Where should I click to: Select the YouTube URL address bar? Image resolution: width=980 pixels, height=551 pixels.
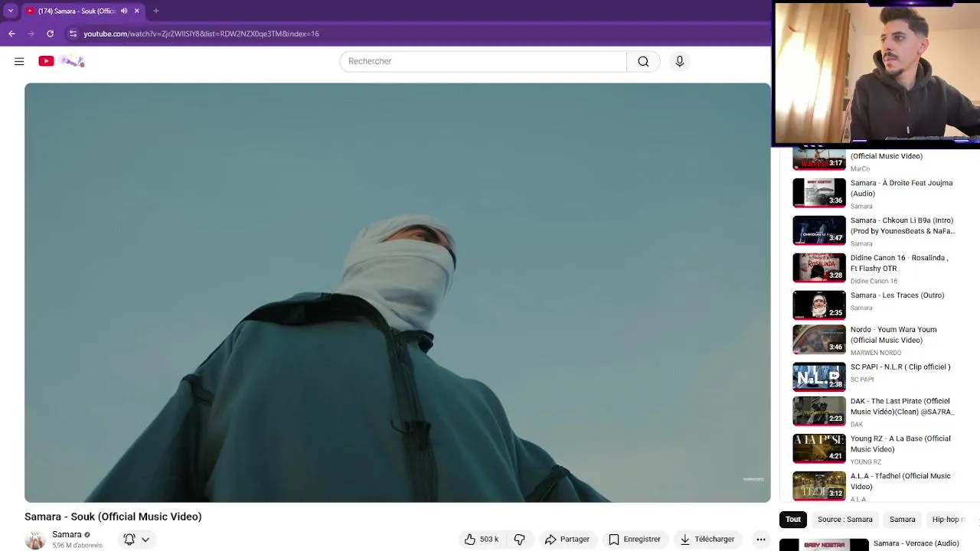pyautogui.click(x=201, y=34)
